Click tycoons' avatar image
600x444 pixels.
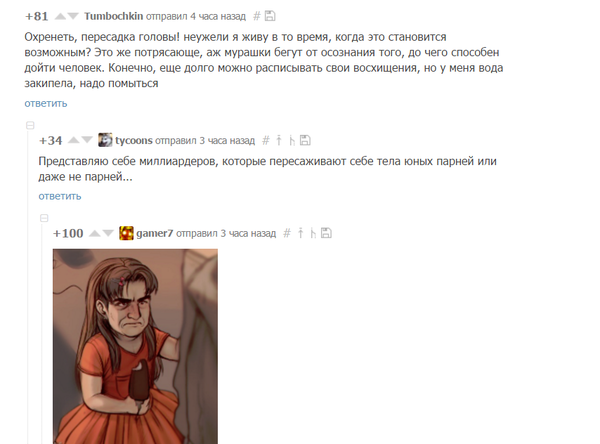coord(105,140)
